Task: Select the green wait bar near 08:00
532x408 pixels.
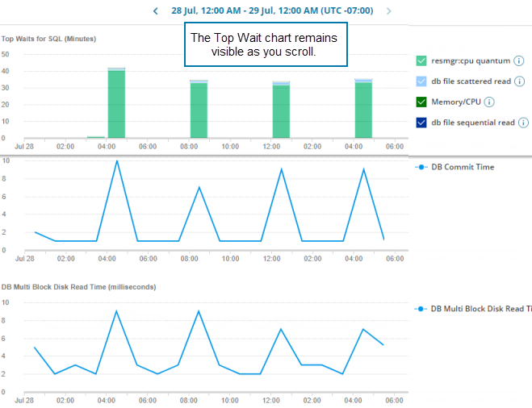Action: pos(199,110)
